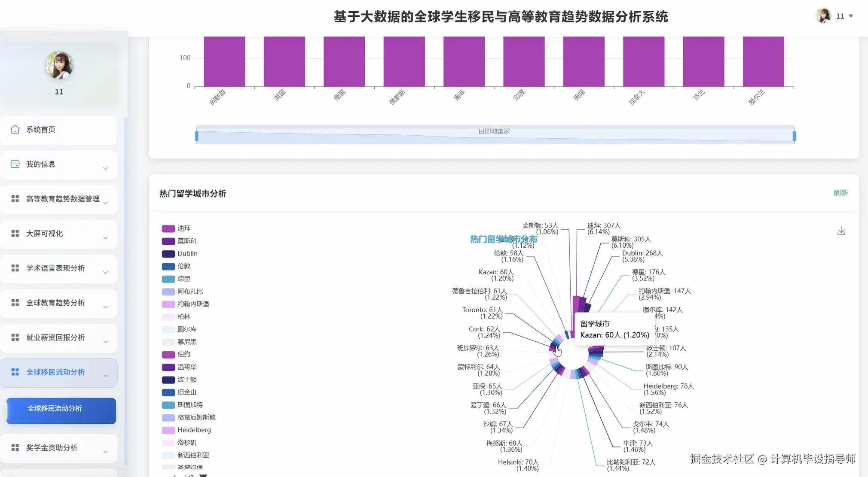Click the 系统首页 home icon
The height and width of the screenshot is (477, 868).
[15, 130]
